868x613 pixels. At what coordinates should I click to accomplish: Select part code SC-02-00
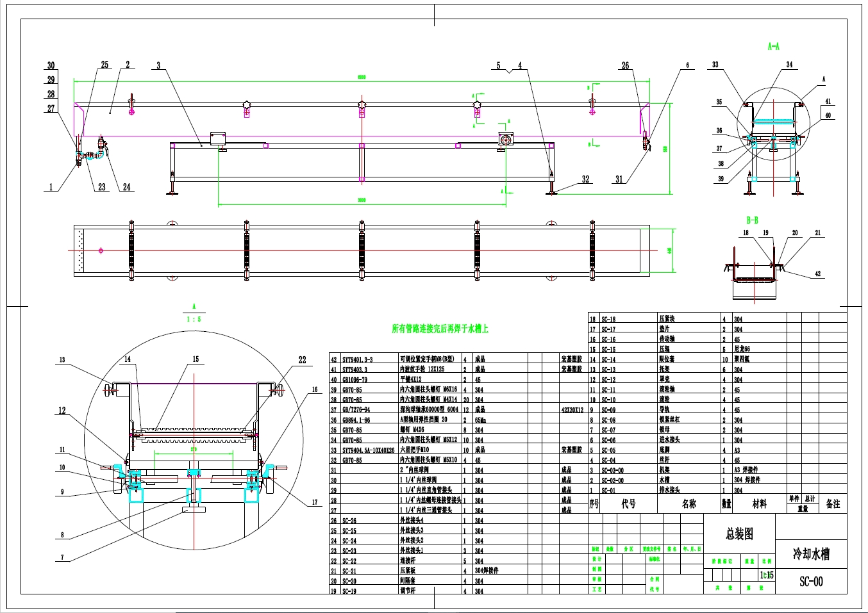click(x=612, y=480)
